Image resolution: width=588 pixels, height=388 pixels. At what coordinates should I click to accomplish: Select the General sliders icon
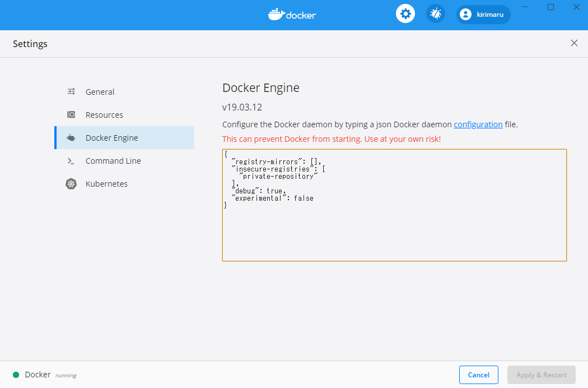71,91
